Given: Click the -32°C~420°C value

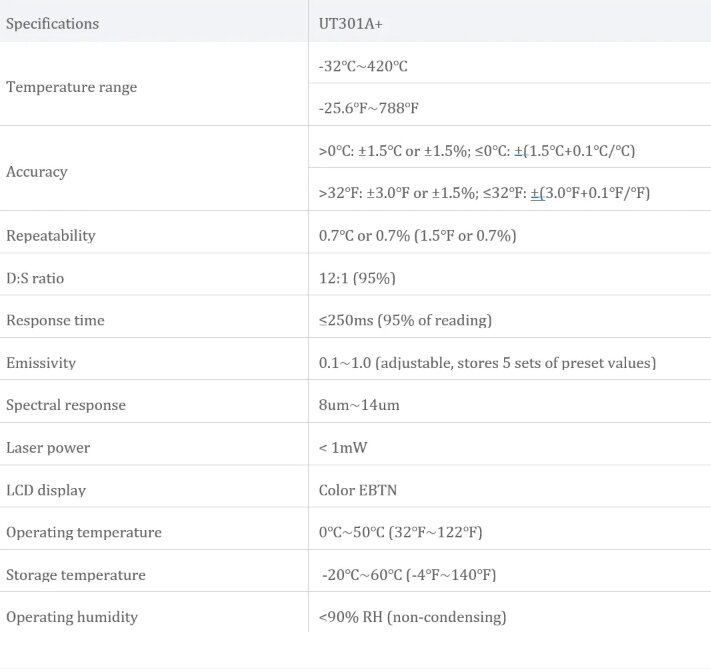Looking at the screenshot, I should coord(363,66).
